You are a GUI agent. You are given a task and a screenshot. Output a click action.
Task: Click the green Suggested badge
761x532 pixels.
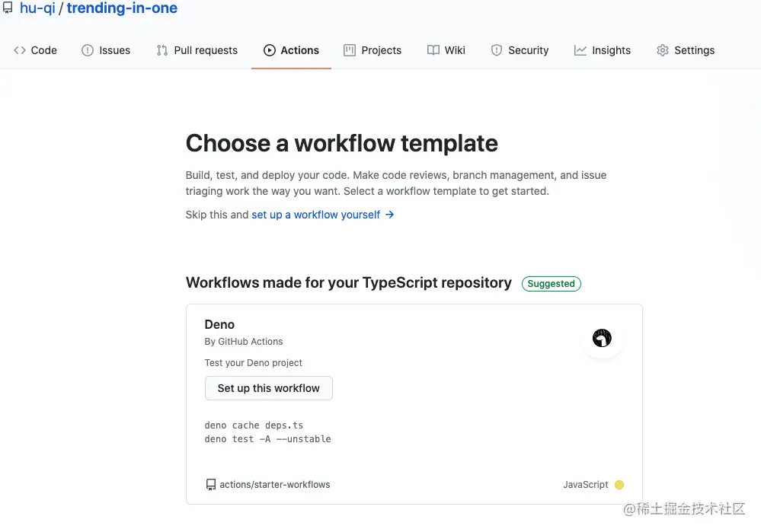pyautogui.click(x=552, y=284)
